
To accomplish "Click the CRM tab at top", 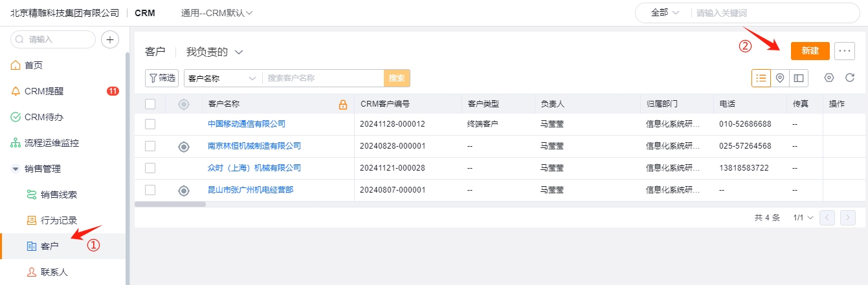I will tap(145, 13).
